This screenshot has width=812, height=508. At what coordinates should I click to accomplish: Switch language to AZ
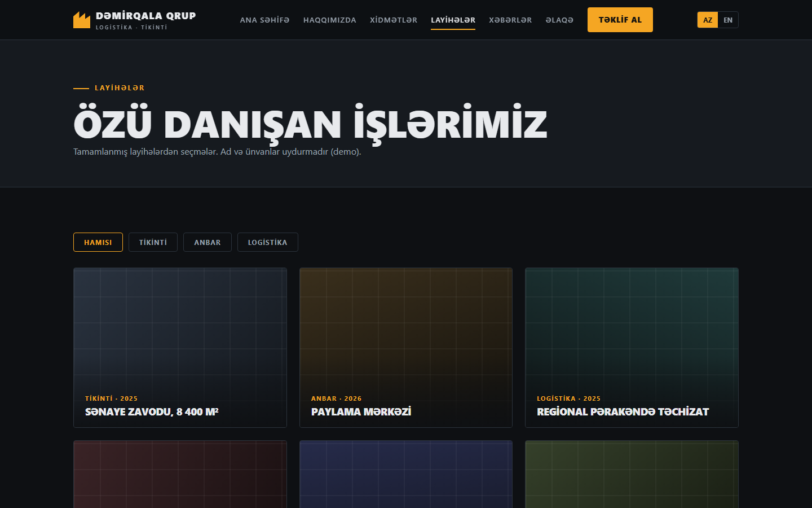pyautogui.click(x=708, y=20)
